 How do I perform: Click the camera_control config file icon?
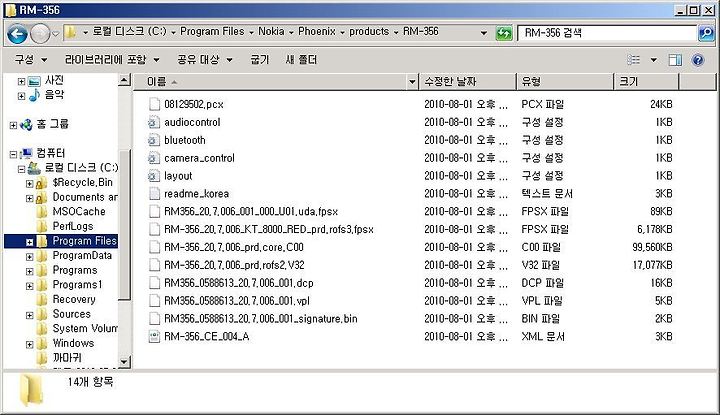coord(154,158)
